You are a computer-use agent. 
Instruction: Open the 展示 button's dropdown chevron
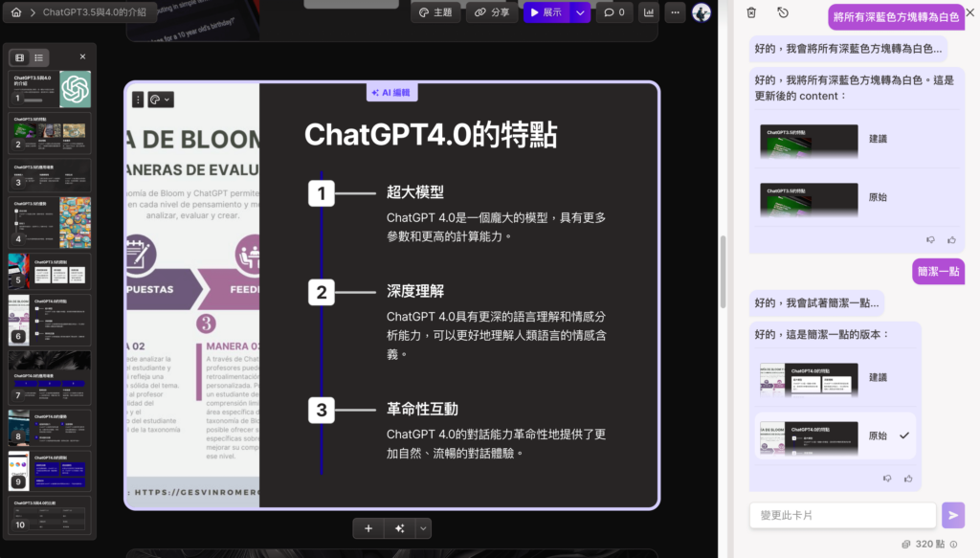pos(580,12)
